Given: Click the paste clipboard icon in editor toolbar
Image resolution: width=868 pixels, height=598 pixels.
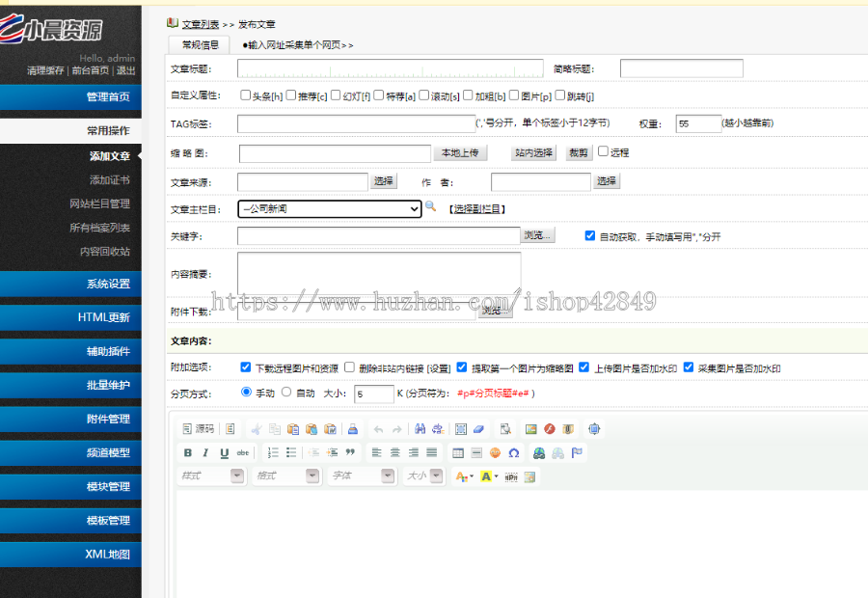Looking at the screenshot, I should 293,429.
